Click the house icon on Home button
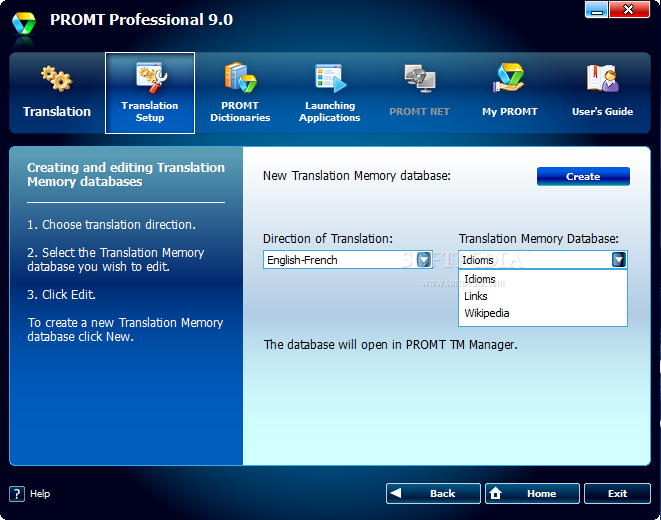661x520 pixels. click(x=496, y=493)
